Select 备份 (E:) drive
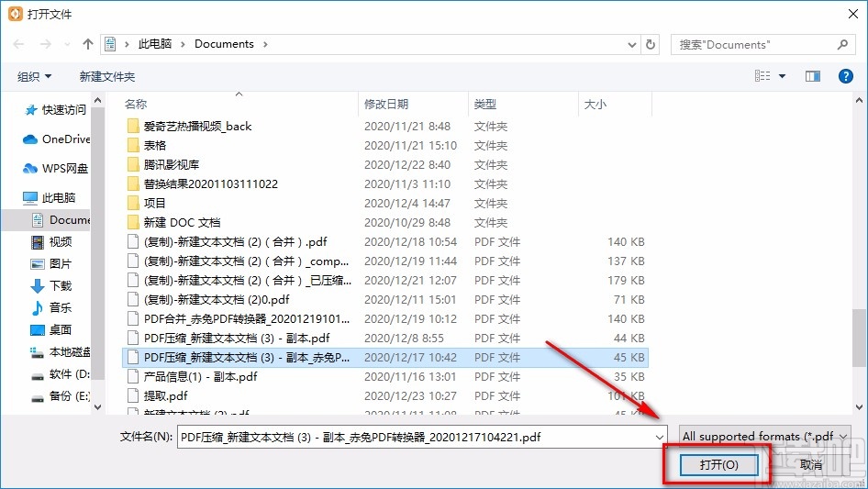The image size is (868, 489). [x=60, y=395]
